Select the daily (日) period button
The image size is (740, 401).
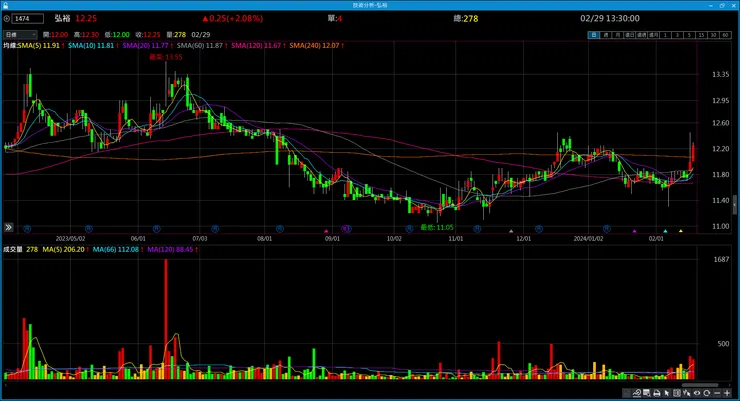pyautogui.click(x=594, y=35)
